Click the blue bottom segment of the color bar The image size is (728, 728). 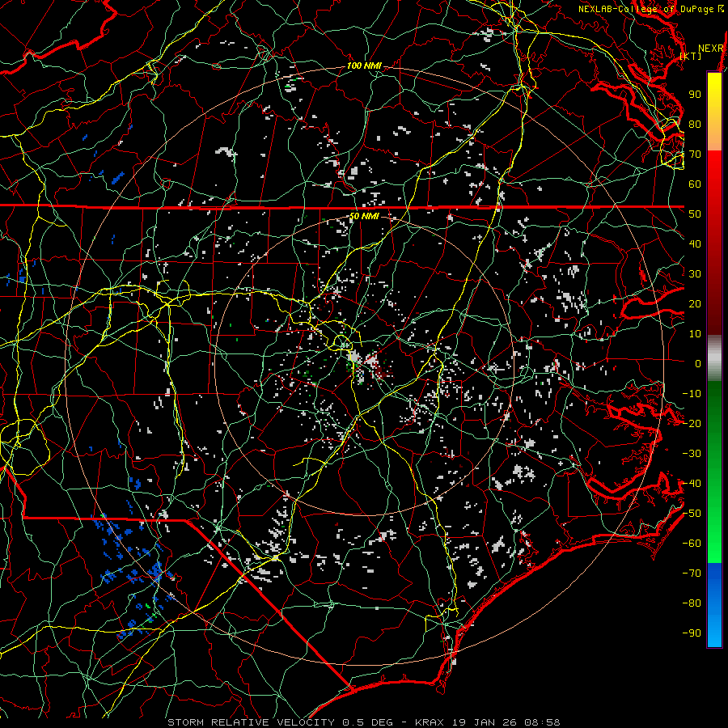pos(714,605)
